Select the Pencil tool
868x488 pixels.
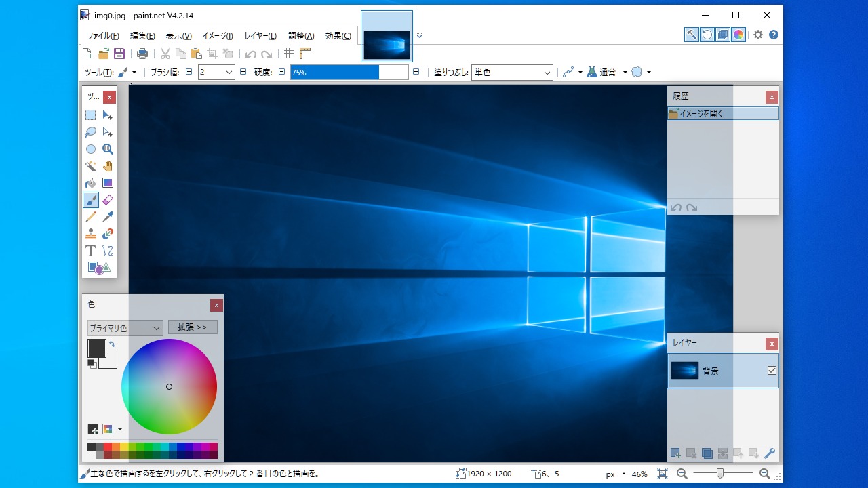91,217
